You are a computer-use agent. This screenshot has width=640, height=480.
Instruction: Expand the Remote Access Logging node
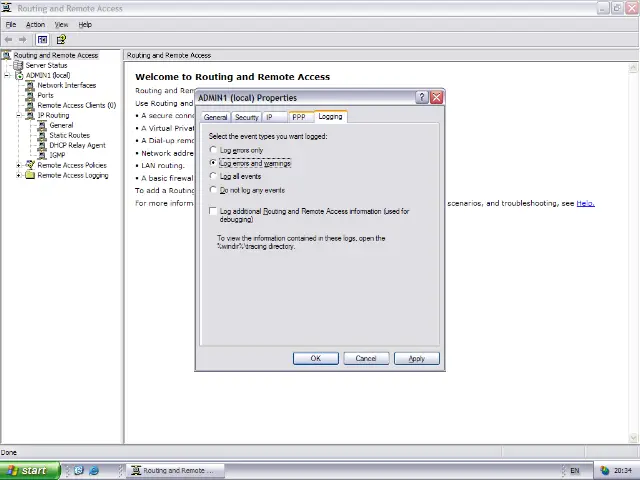pos(19,176)
